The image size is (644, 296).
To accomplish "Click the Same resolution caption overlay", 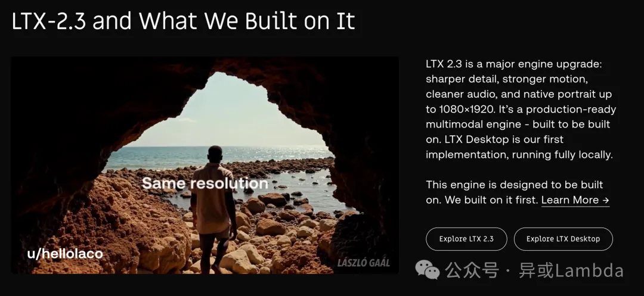I will [205, 183].
